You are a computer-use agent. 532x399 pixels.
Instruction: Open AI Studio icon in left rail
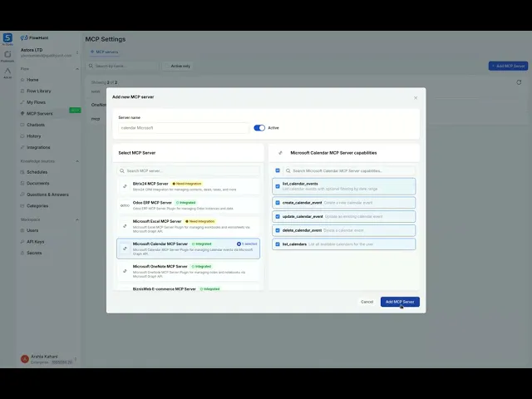(7, 37)
